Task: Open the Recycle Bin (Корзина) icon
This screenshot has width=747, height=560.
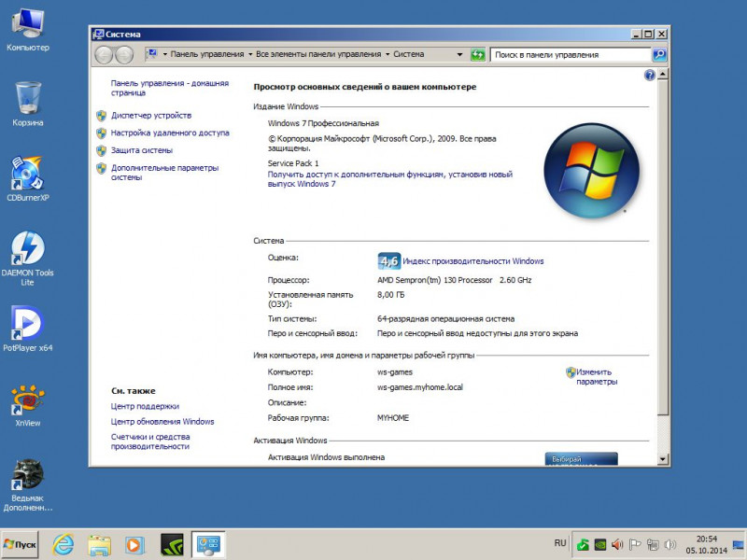Action: click(27, 99)
